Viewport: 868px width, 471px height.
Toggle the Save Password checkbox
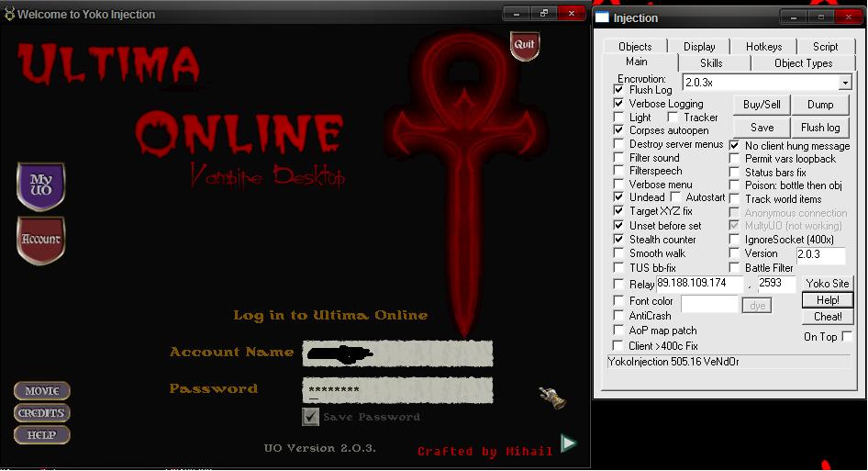coord(310,418)
